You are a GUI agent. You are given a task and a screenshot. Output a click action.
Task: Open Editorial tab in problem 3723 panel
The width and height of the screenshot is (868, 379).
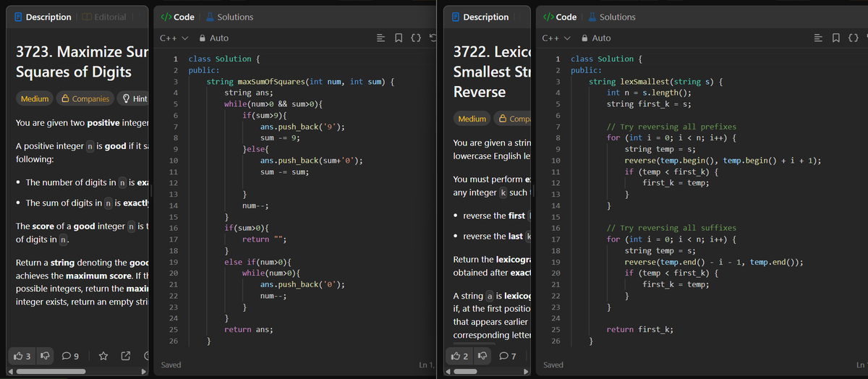(x=103, y=17)
